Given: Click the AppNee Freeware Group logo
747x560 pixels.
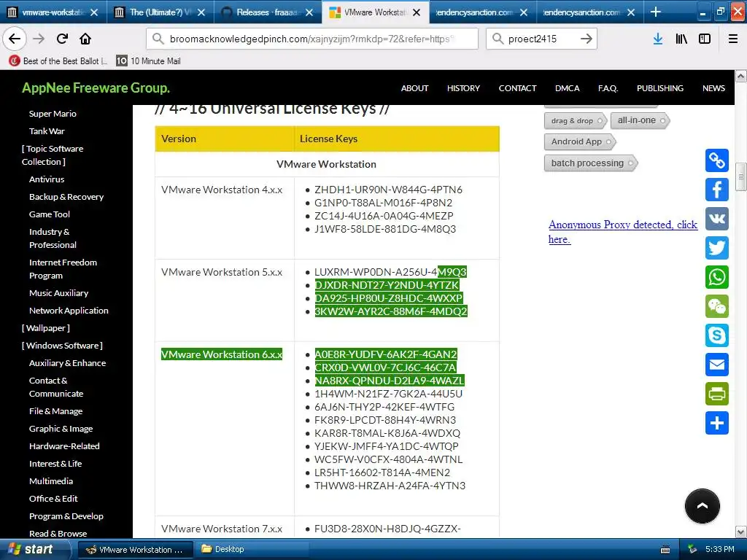Looking at the screenshot, I should 96,87.
